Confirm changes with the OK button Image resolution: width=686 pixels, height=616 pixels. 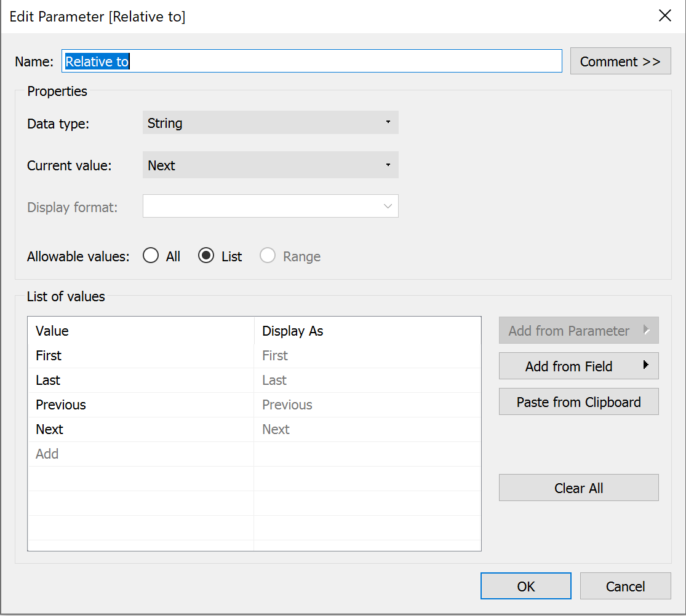coord(525,586)
